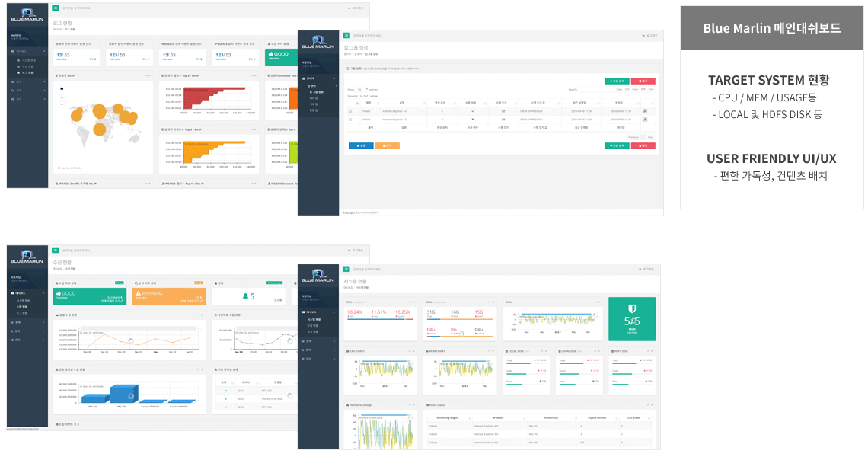Viewport: 868px width, 457px height.
Task: Collapse the 대시보드 menu in system status sidebar
Action: coord(319,312)
